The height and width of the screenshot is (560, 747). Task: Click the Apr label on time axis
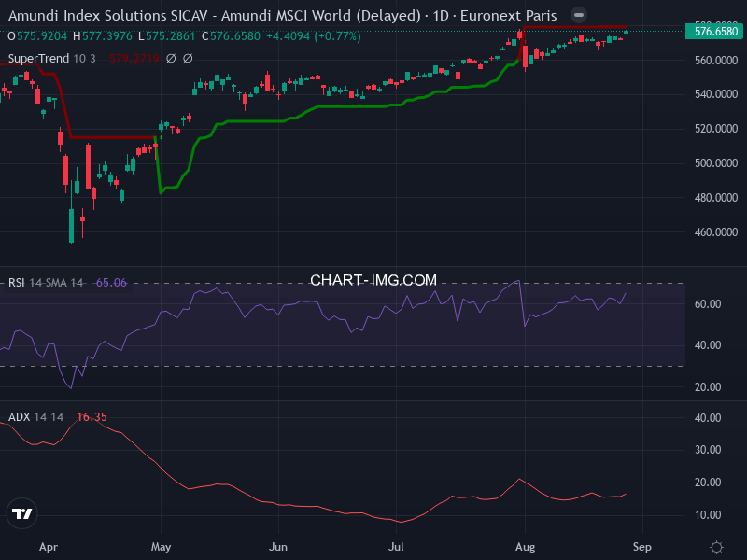pyautogui.click(x=49, y=547)
